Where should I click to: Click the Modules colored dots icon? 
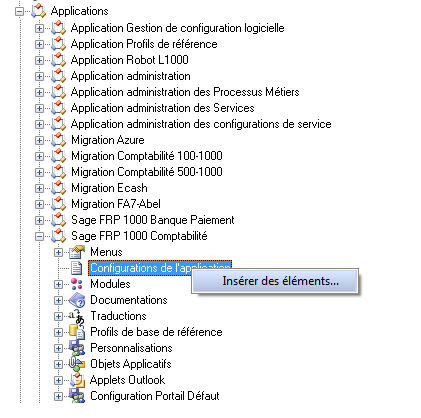tap(77, 284)
